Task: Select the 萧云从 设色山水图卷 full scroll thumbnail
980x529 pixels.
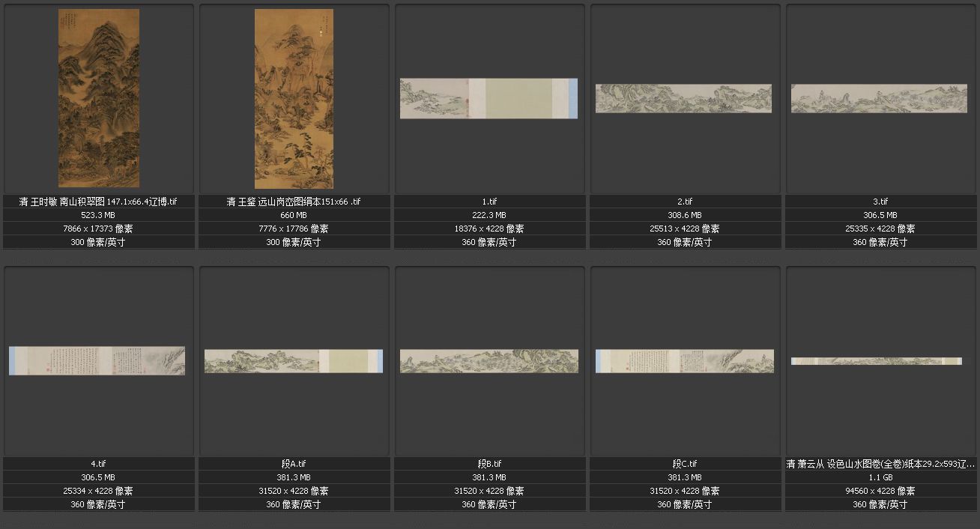Action: (877, 361)
